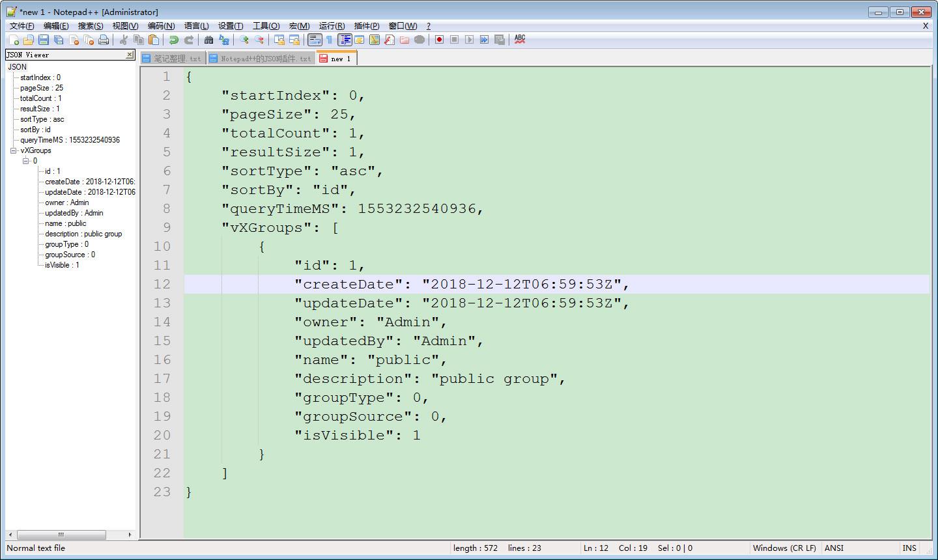Start macro recording with record icon
The width and height of the screenshot is (938, 560).
pyautogui.click(x=438, y=40)
